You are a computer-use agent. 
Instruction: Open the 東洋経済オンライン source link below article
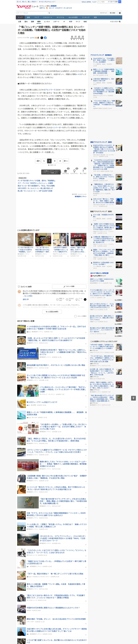[x=81, y=197]
